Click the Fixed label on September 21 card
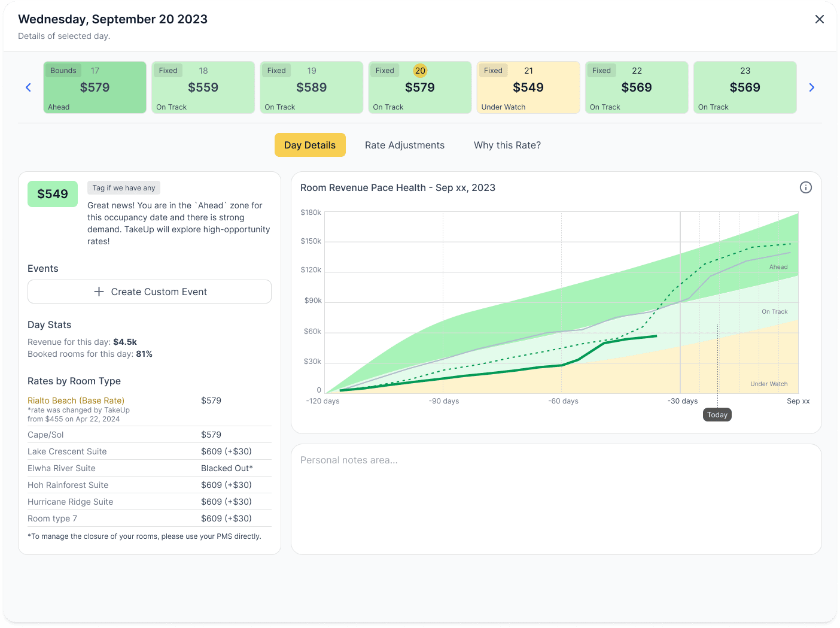Viewport: 840px width, 628px height. [x=493, y=70]
